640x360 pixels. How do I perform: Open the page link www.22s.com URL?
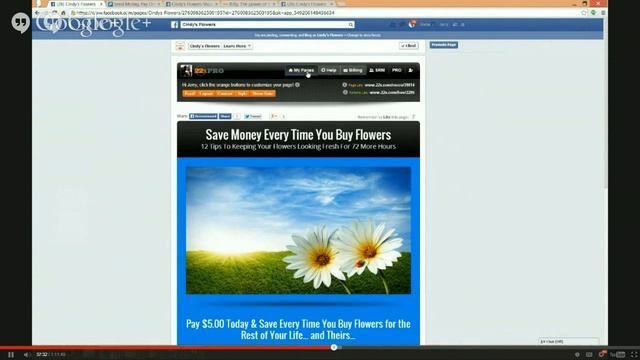(389, 85)
